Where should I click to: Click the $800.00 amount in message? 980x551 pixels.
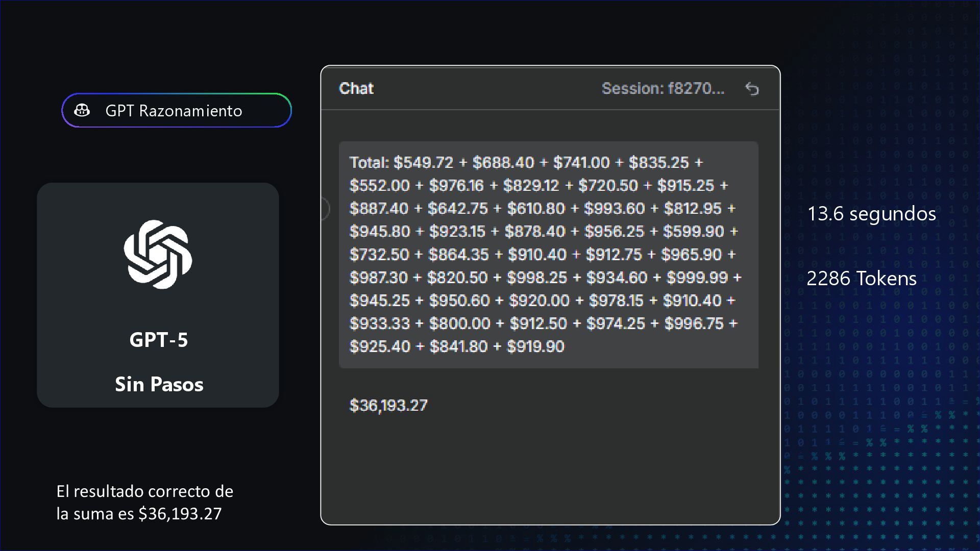459,323
